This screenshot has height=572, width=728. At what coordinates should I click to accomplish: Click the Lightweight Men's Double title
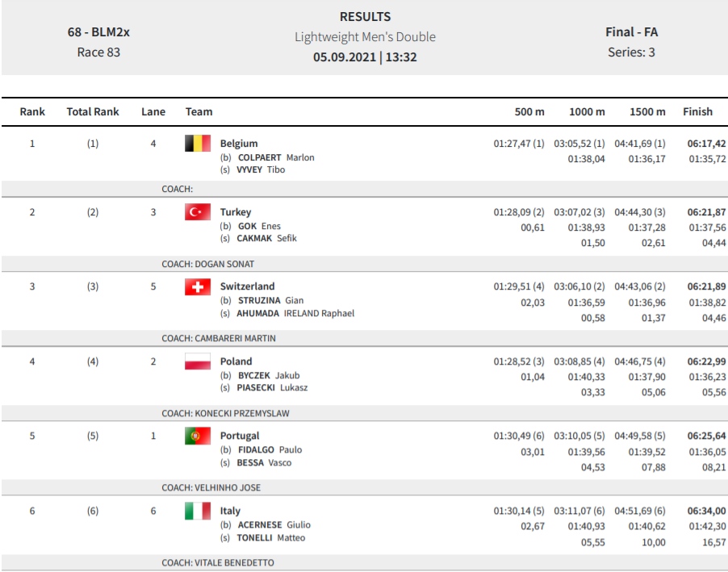point(365,37)
